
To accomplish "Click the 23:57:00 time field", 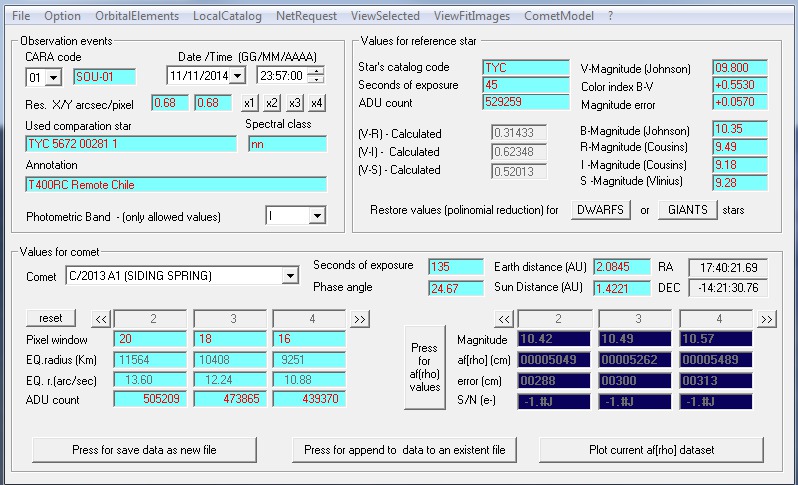I will coord(283,76).
